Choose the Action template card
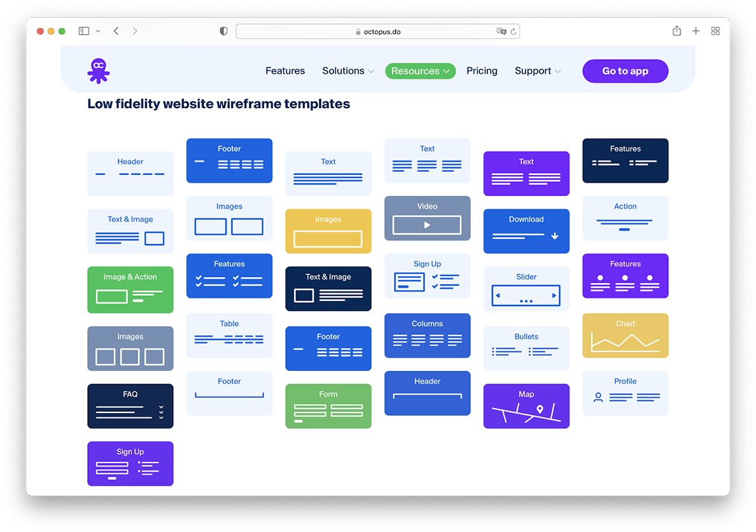The image size is (756, 532). pos(626,218)
